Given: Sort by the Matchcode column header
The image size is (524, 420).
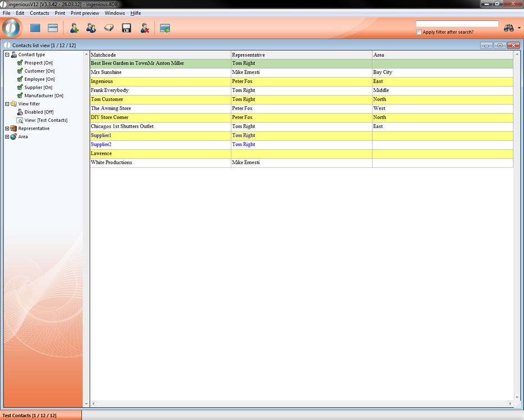Looking at the screenshot, I should point(160,55).
